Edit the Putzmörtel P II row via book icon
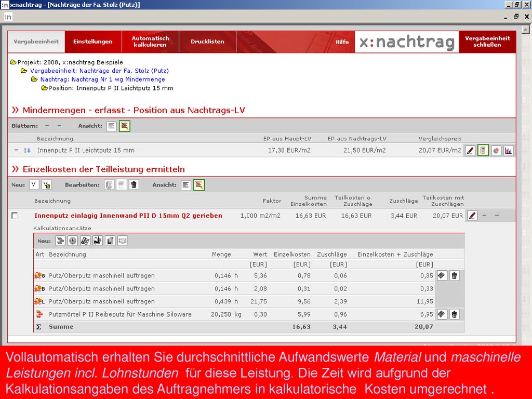Viewport: 532px width, 399px height. tap(442, 314)
